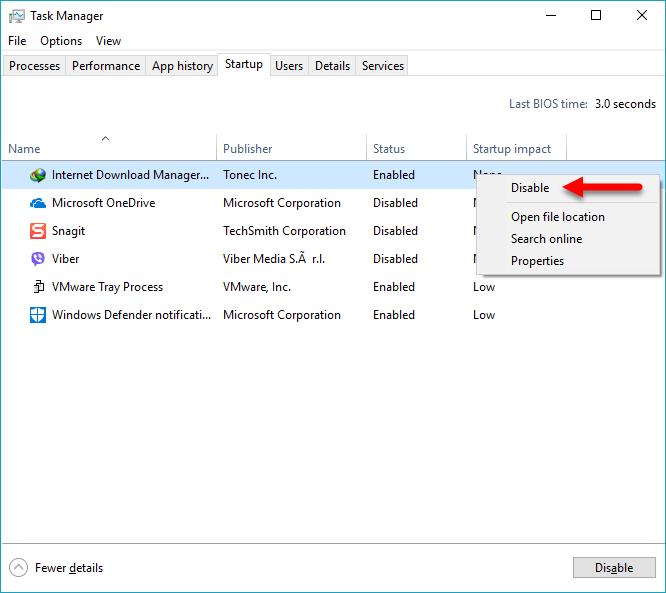666x593 pixels.
Task: Maximize the Task Manager window
Action: 596,16
